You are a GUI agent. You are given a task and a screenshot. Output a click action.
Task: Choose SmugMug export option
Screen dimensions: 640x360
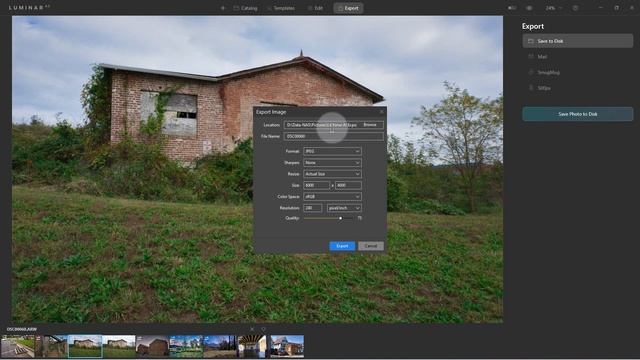[578, 72]
